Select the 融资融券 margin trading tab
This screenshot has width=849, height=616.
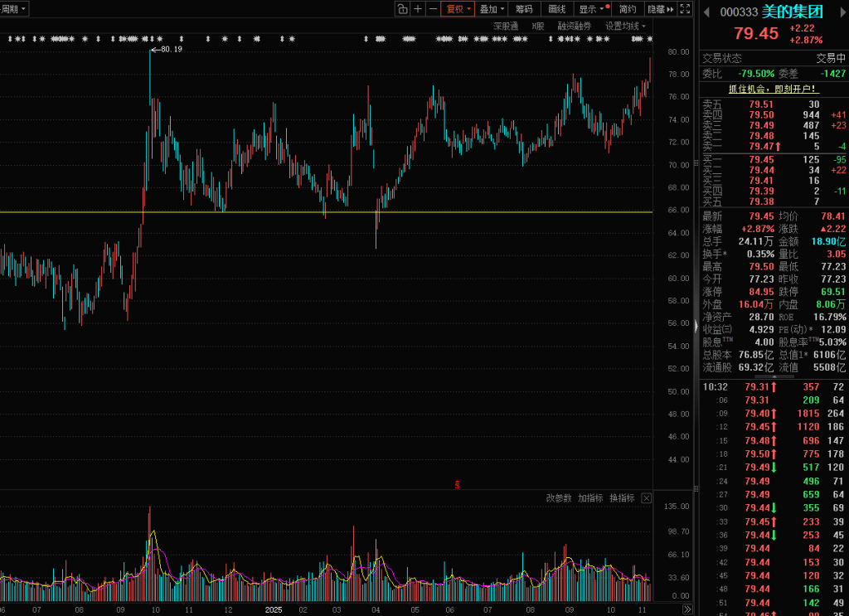point(575,26)
